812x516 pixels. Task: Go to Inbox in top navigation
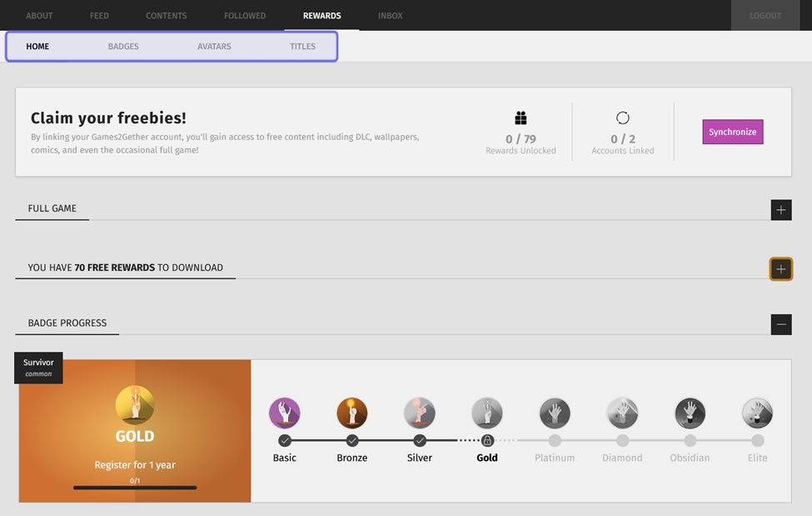pos(390,16)
